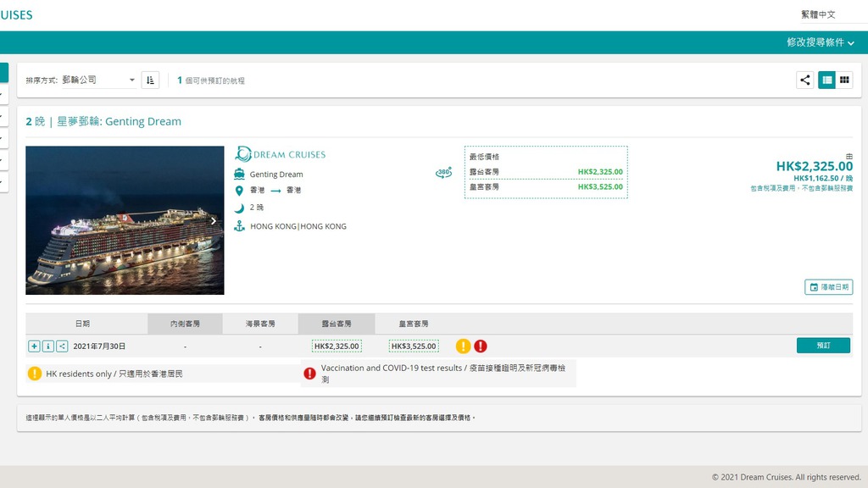
Task: Click the location pin icon beside 香港
Action: tap(239, 191)
